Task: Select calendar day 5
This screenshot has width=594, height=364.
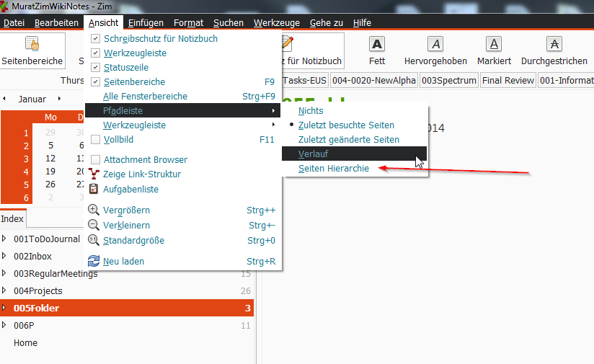Action: pos(50,146)
